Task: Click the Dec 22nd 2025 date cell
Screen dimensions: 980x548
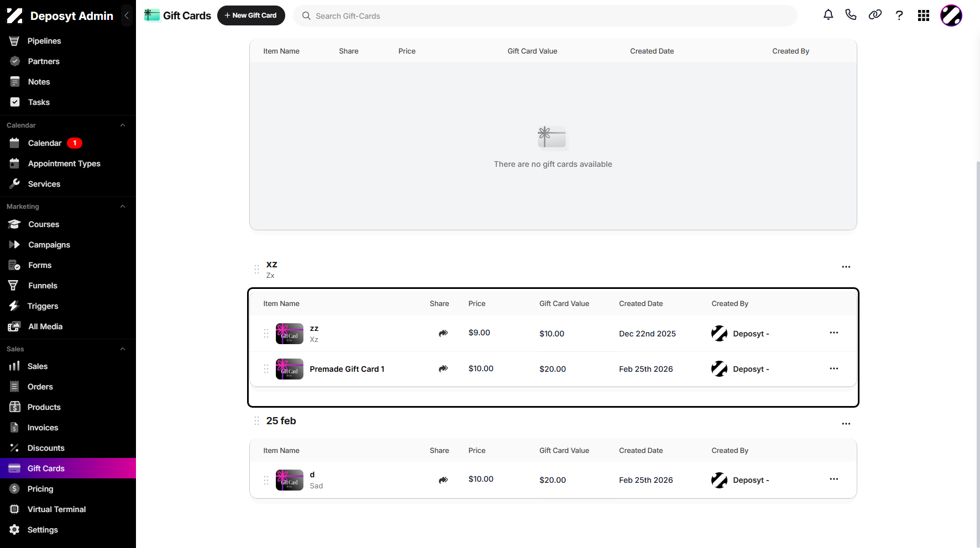Action: click(647, 334)
